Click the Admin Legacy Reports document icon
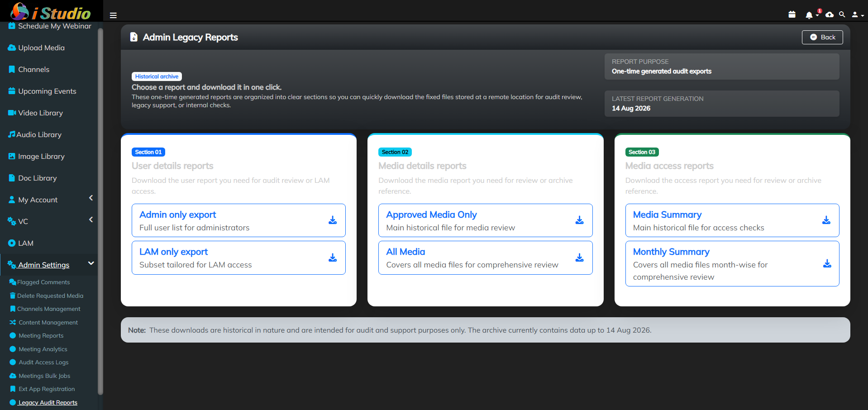This screenshot has width=868, height=410. pyautogui.click(x=134, y=37)
